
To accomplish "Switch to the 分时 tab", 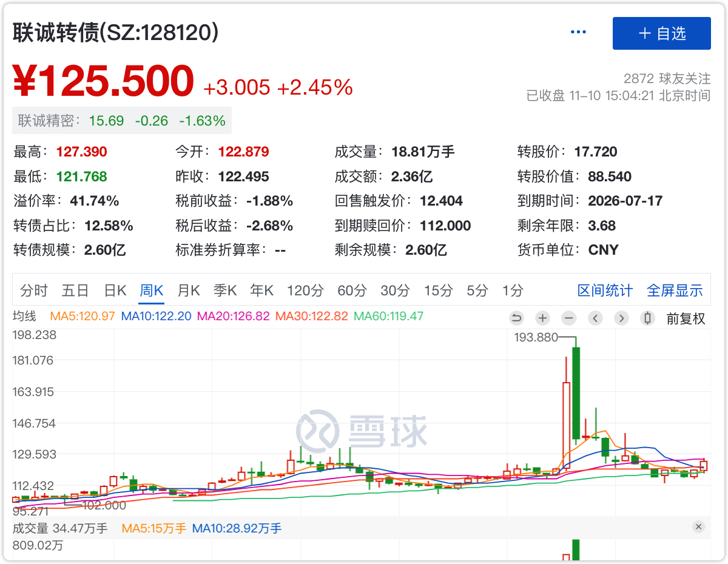I will pyautogui.click(x=34, y=290).
